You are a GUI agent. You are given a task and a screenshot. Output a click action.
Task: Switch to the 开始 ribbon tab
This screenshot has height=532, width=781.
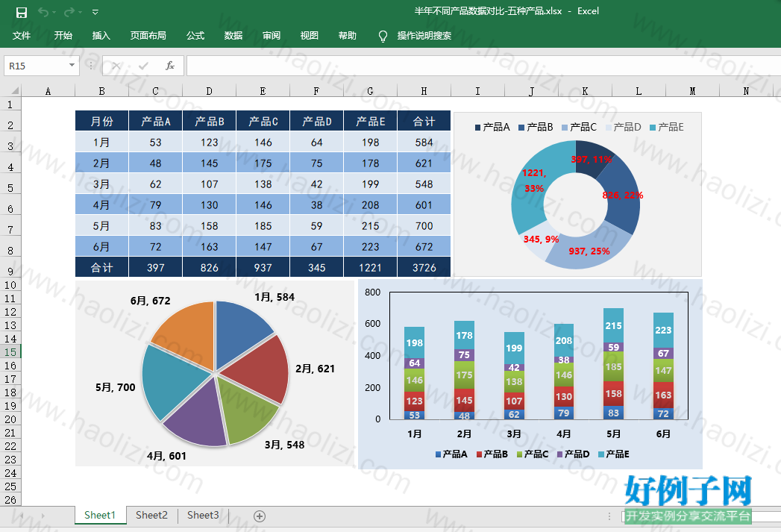click(x=63, y=35)
